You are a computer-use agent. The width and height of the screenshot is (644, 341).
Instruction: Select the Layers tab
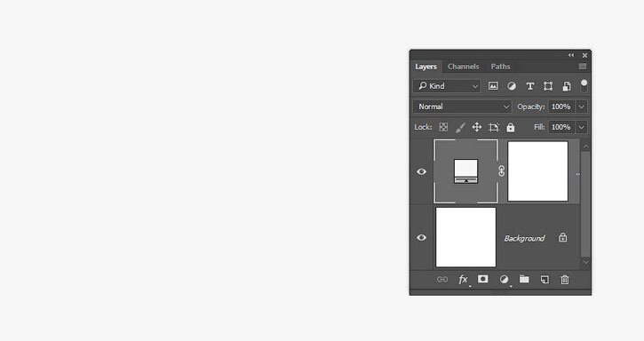pos(425,67)
